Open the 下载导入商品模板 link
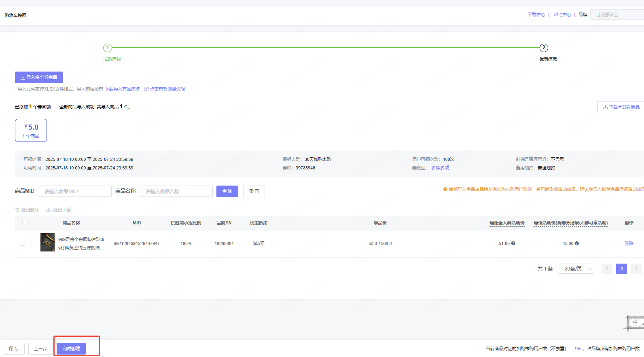The height and width of the screenshot is (357, 644). (122, 89)
